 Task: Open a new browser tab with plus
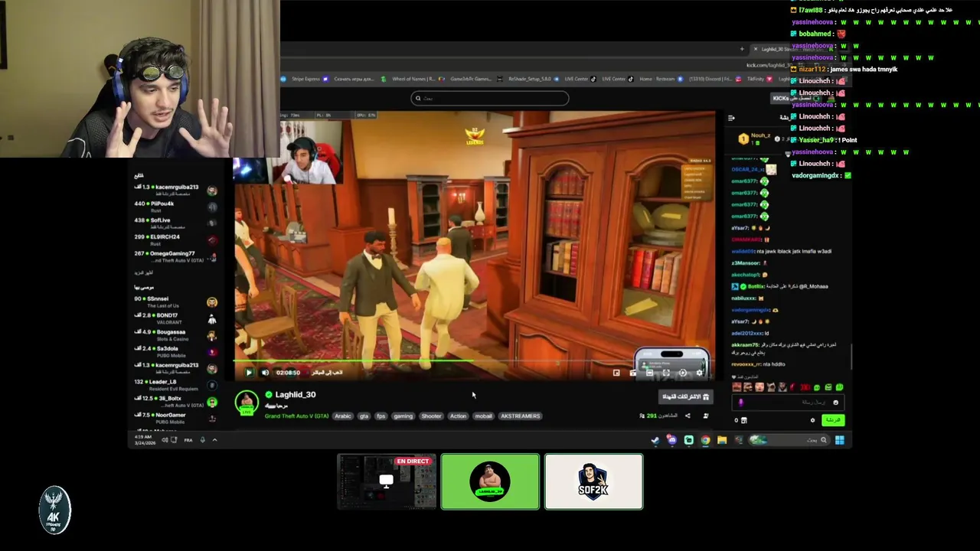pyautogui.click(x=741, y=49)
